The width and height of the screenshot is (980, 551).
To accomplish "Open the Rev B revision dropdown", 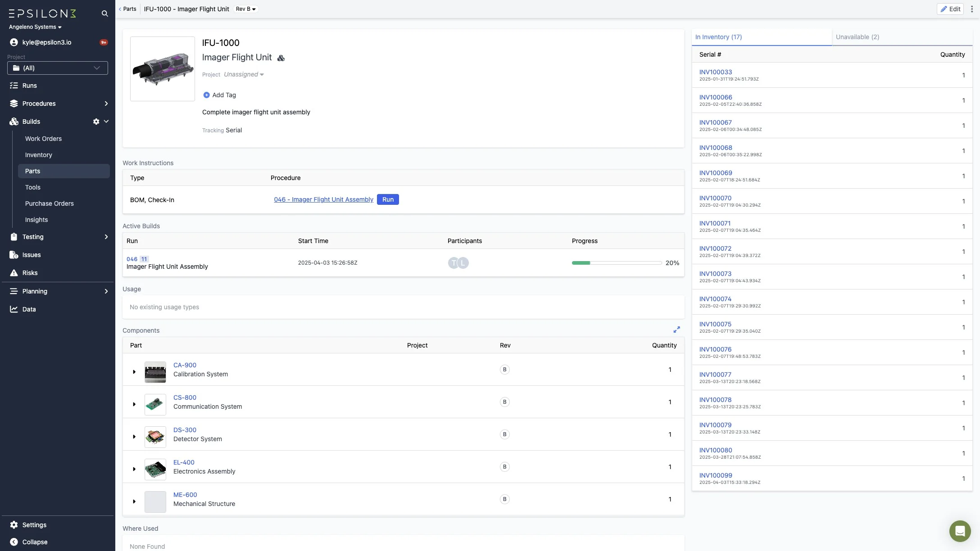I will (x=246, y=9).
